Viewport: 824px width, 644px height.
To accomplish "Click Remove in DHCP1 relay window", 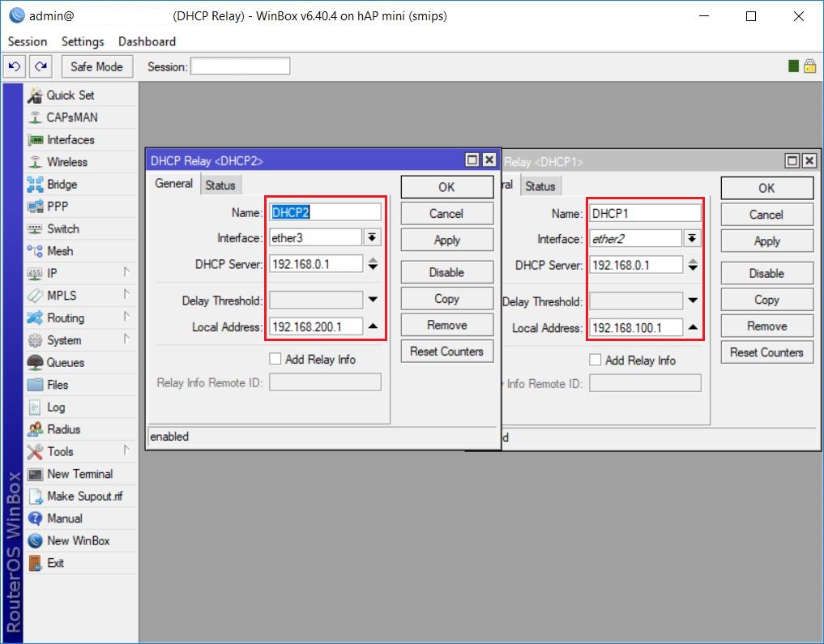I will click(x=766, y=326).
